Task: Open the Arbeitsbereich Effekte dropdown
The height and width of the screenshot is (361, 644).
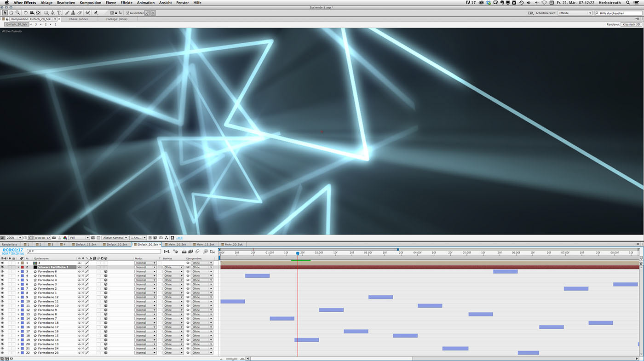Action: pyautogui.click(x=575, y=13)
